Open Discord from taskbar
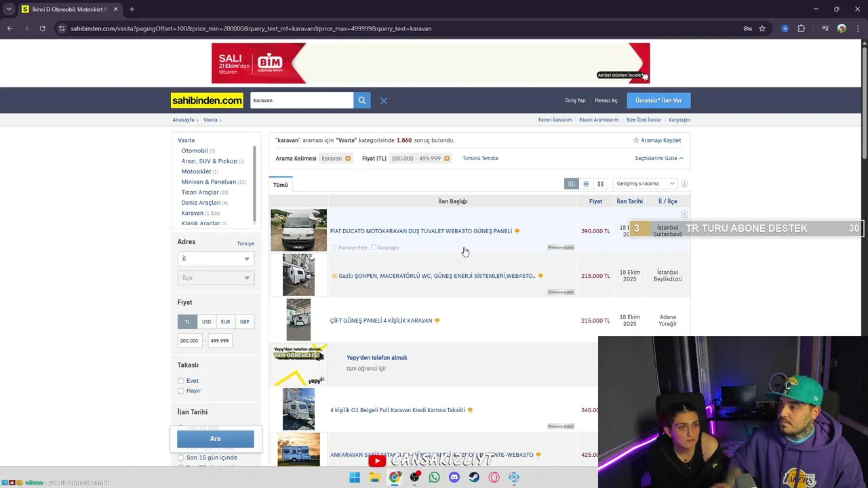This screenshot has width=868, height=488. click(x=454, y=477)
